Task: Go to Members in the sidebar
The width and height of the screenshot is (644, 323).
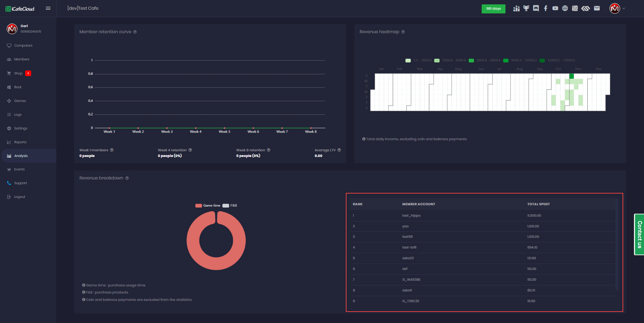Action: coord(21,59)
